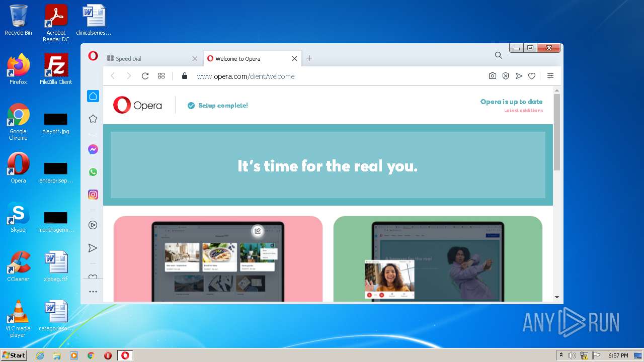644x362 pixels.
Task: Click Setup complete! text
Action: click(223, 106)
